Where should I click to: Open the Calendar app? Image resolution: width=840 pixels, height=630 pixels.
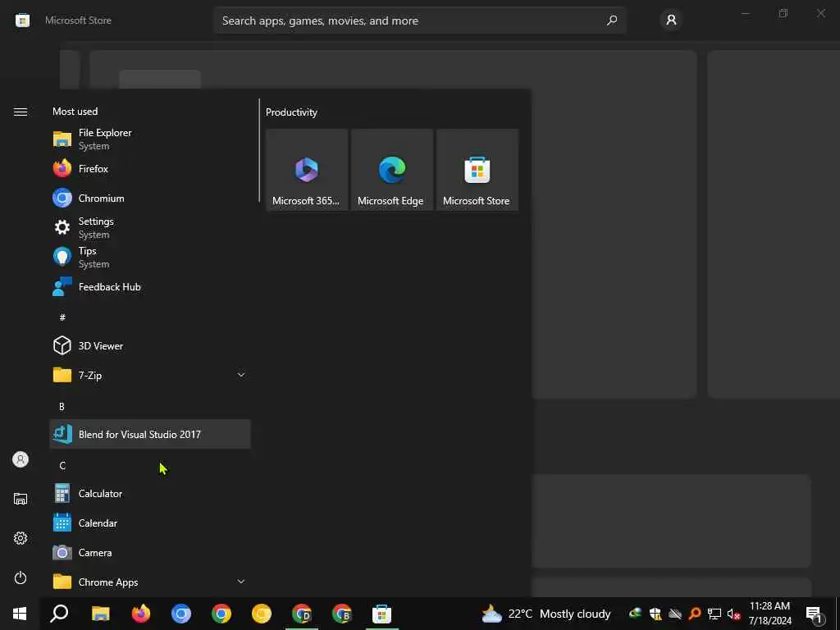tap(150, 523)
